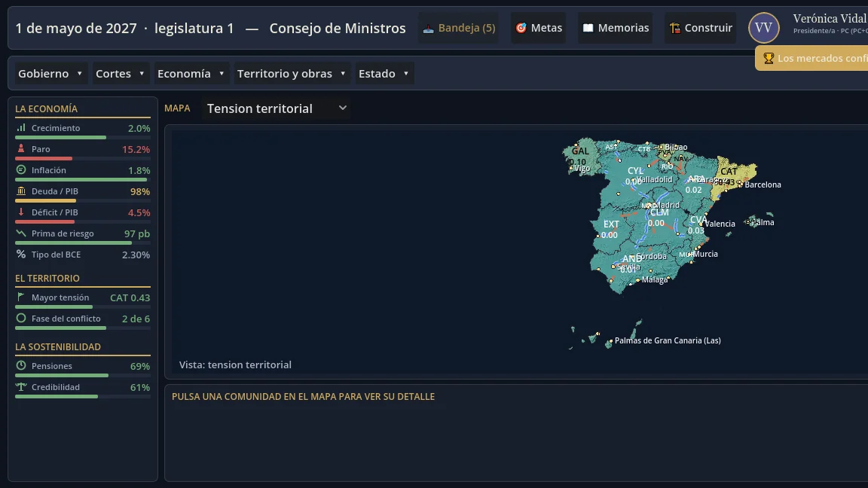868x488 pixels.
Task: Click the trophy icon in the notification
Action: (x=769, y=58)
